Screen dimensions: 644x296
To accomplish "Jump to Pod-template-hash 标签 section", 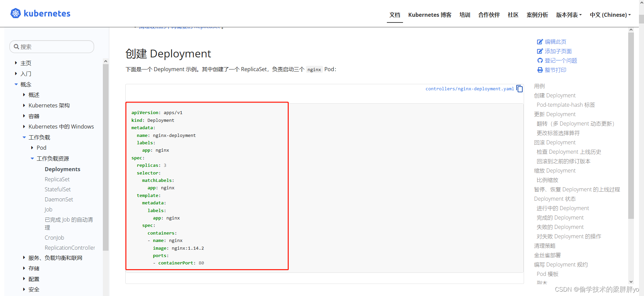I will (566, 105).
